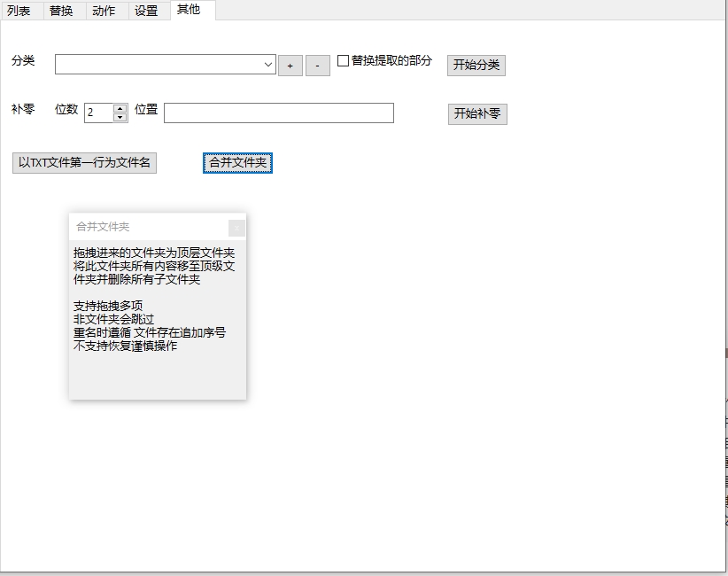Expand the 分类 dropdown arrow

pyautogui.click(x=268, y=65)
